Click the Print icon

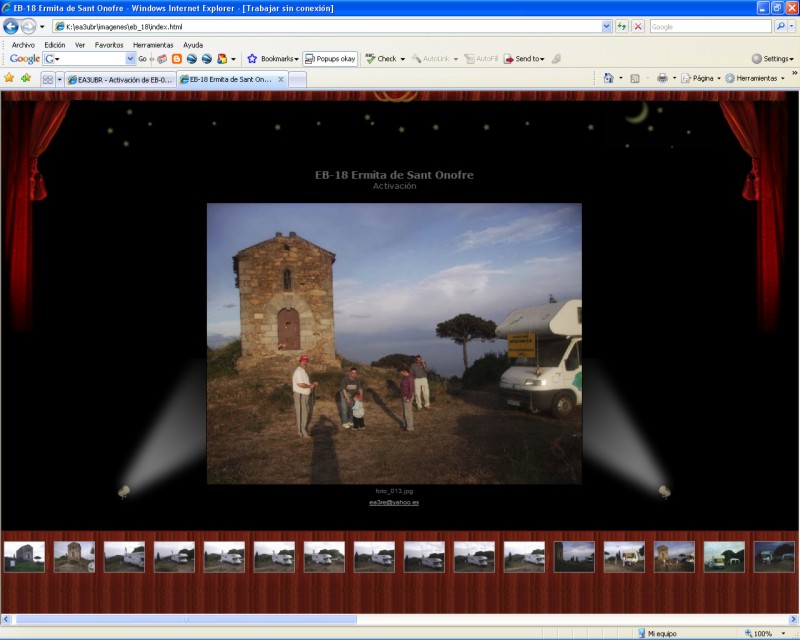coord(661,78)
